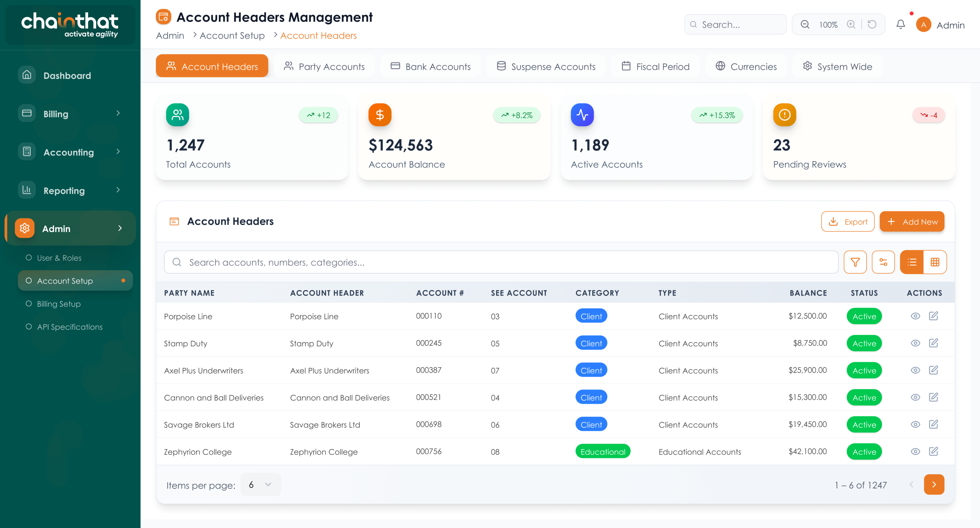Screen dimensions: 980x528
Task: Edit the Stamp Duty row
Action: (933, 343)
